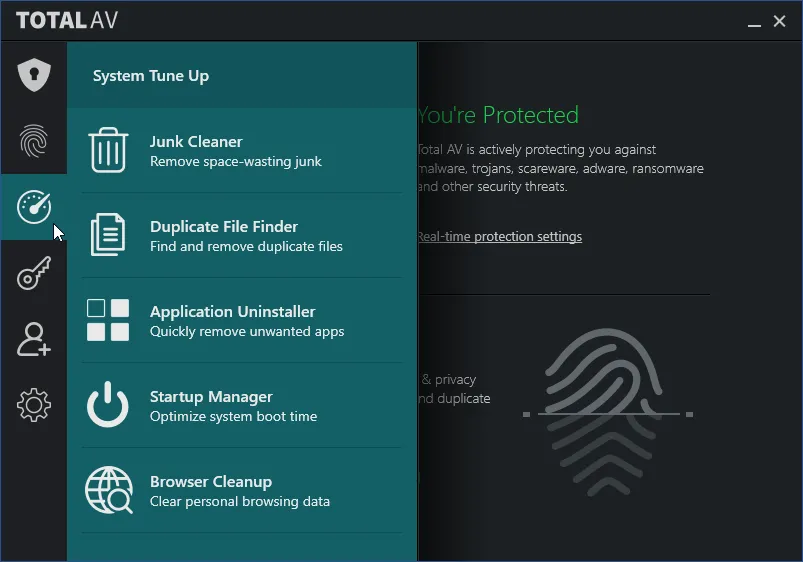This screenshot has width=803, height=562.
Task: Open the key password vault sidebar icon
Action: pos(34,273)
